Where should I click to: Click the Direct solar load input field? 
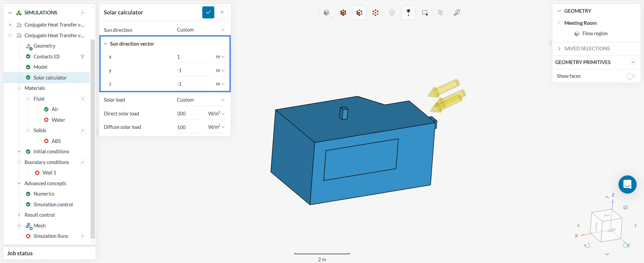coord(188,114)
